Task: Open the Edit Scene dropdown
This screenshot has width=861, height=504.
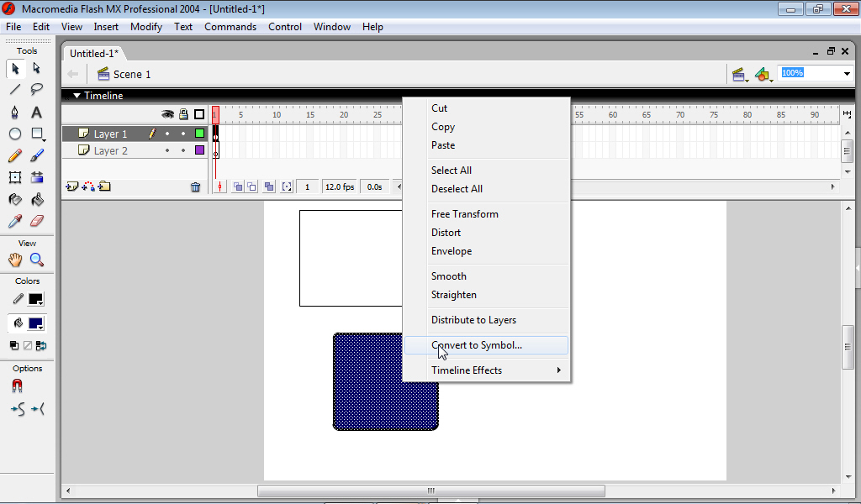Action: pos(740,75)
